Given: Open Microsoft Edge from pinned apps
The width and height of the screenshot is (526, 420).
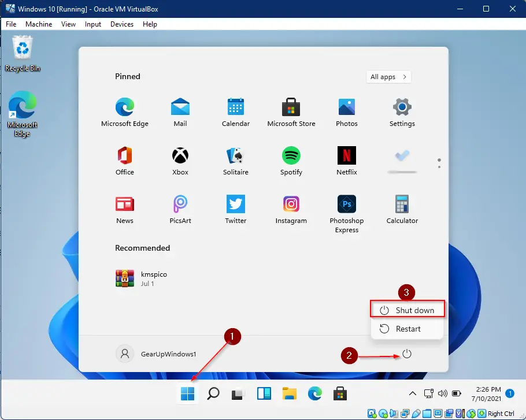Looking at the screenshot, I should click(125, 113).
